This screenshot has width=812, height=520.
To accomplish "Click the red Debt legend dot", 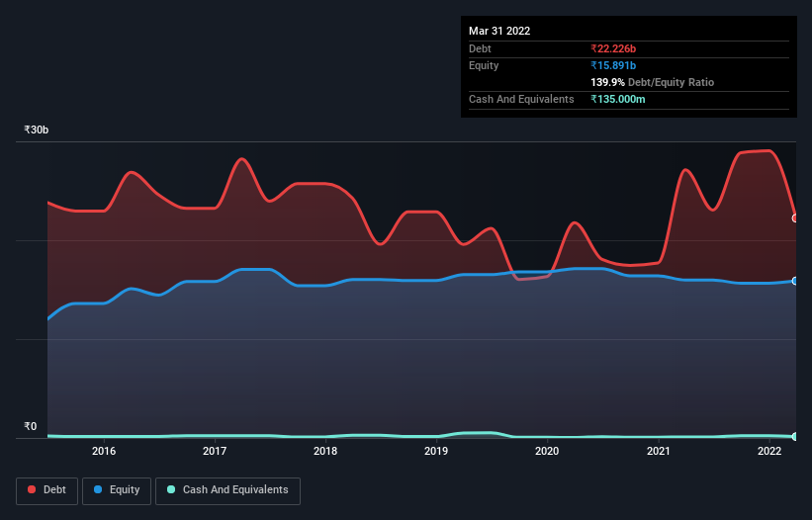I will coord(32,489).
